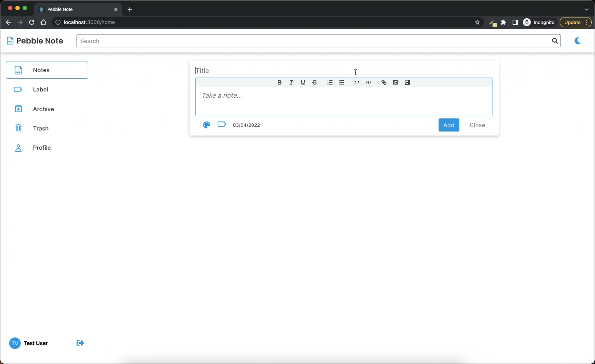Insert a numbered list
This screenshot has width=595, height=364.
tap(330, 82)
